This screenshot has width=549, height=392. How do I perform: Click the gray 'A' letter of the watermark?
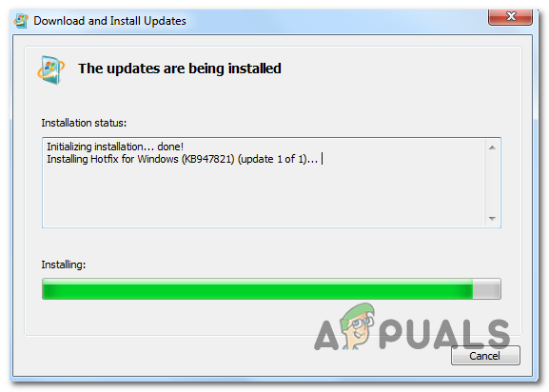pyautogui.click(x=326, y=336)
